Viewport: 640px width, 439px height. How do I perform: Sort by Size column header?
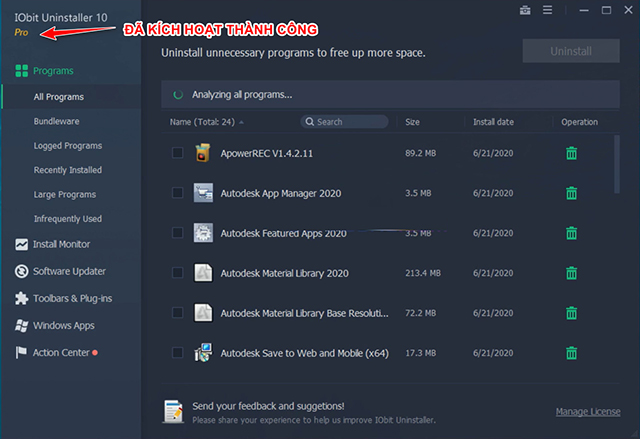[412, 122]
